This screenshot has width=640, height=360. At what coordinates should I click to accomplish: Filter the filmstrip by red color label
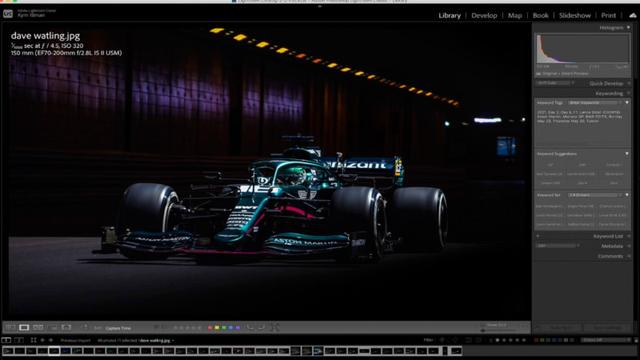pos(536,340)
